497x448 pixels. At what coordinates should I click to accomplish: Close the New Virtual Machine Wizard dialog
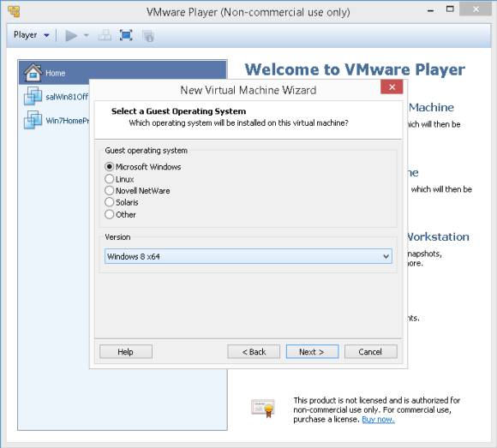point(392,87)
